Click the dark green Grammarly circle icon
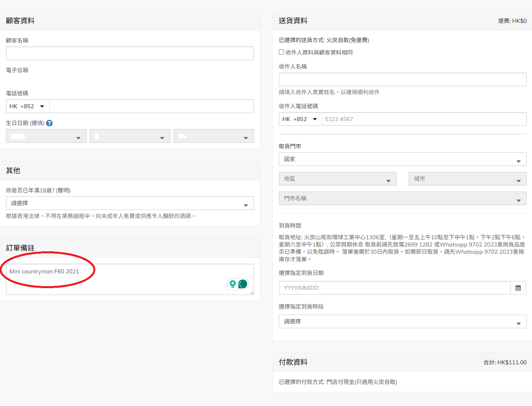The image size is (532, 406). pos(243,284)
